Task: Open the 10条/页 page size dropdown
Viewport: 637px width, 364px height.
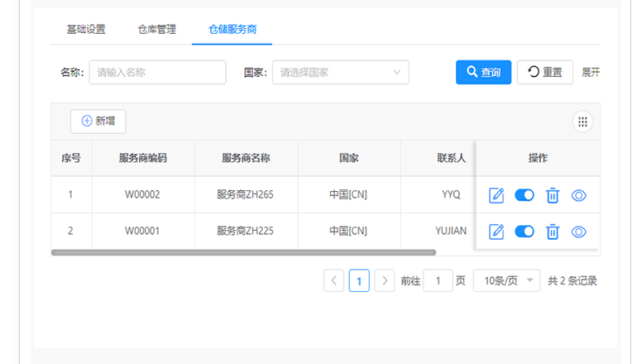Action: 506,280
